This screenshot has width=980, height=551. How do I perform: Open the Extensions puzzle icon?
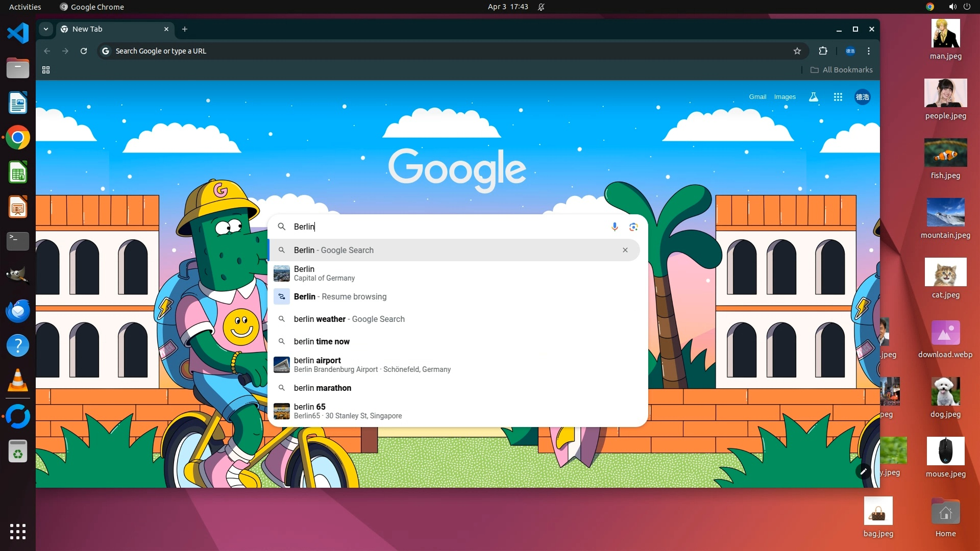tap(823, 51)
